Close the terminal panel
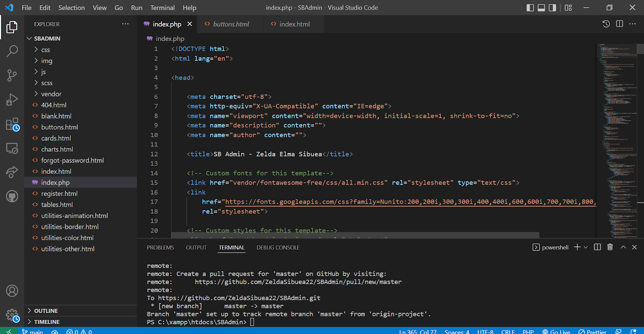This screenshot has height=334, width=644. click(634, 247)
